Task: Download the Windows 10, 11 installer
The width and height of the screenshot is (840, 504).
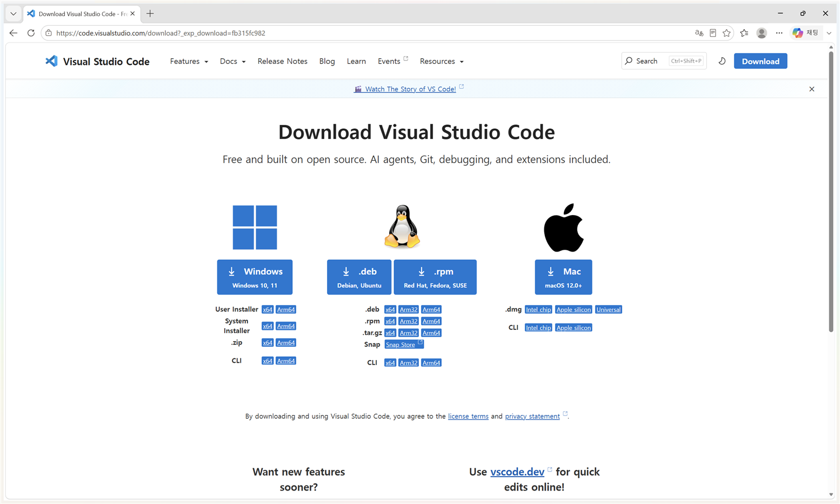Action: point(255,277)
